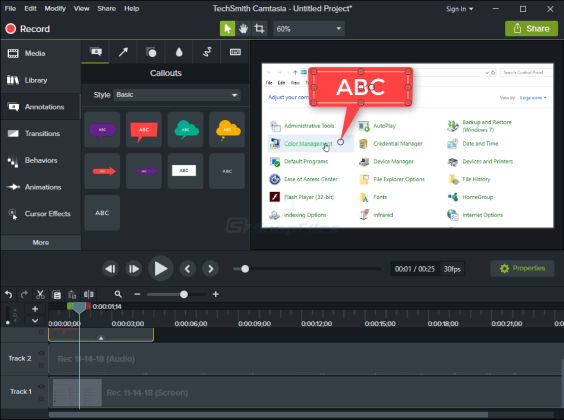Click the horizontal timeline scrollbar
The height and width of the screenshot is (420, 564).
click(268, 415)
